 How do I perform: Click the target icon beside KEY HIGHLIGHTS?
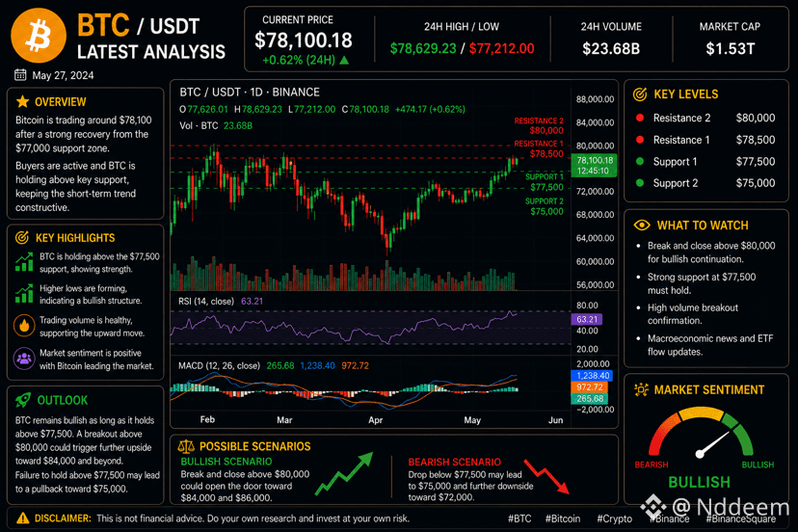[x=22, y=237]
